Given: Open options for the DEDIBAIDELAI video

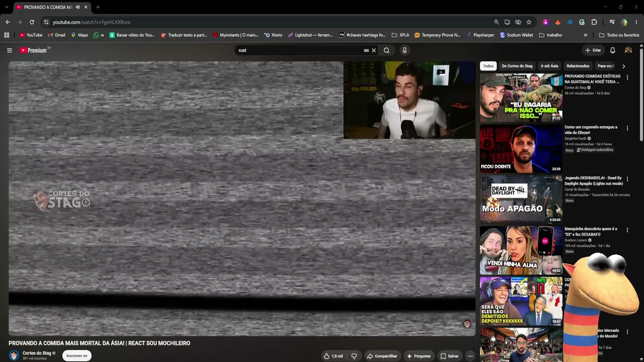Looking at the screenshot, I should tap(627, 179).
